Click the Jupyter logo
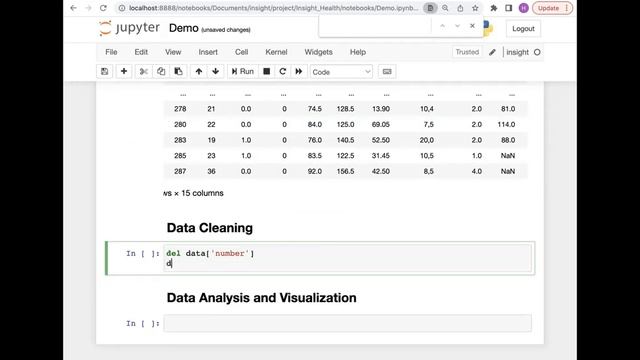This screenshot has width=640, height=360. (129, 28)
